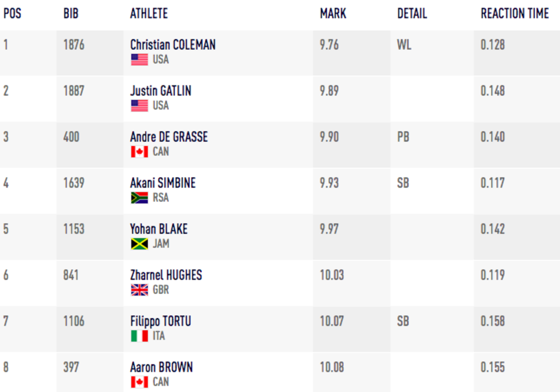Open Christian COLEMAN athlete profile
Viewport: 560px width, 392px height.
(173, 45)
